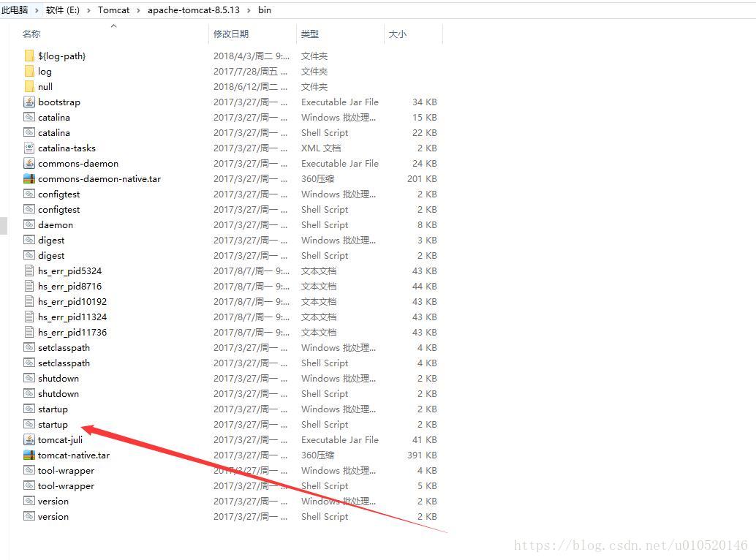Jump to Tomcat folder in the address path
Image resolution: width=756 pixels, height=560 pixels.
click(114, 10)
